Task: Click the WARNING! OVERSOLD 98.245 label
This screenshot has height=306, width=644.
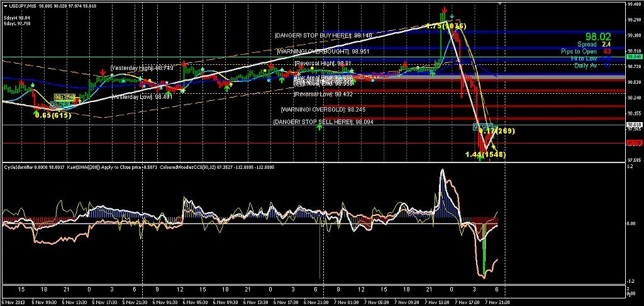Action: tap(323, 110)
